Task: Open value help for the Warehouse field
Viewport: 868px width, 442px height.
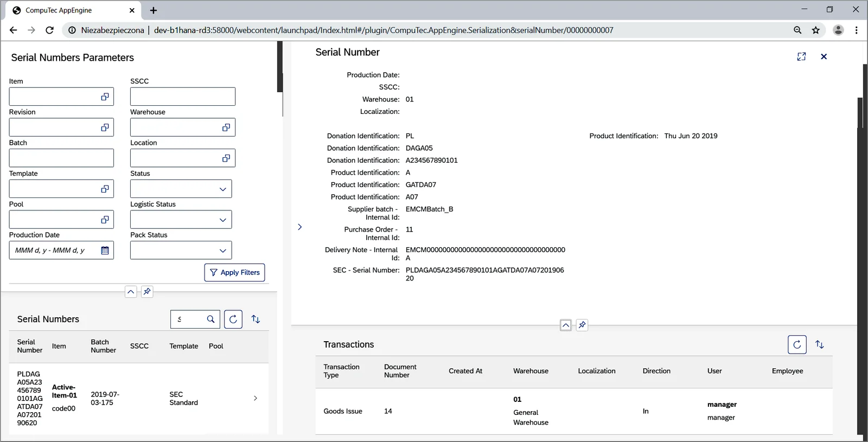Action: 226,127
